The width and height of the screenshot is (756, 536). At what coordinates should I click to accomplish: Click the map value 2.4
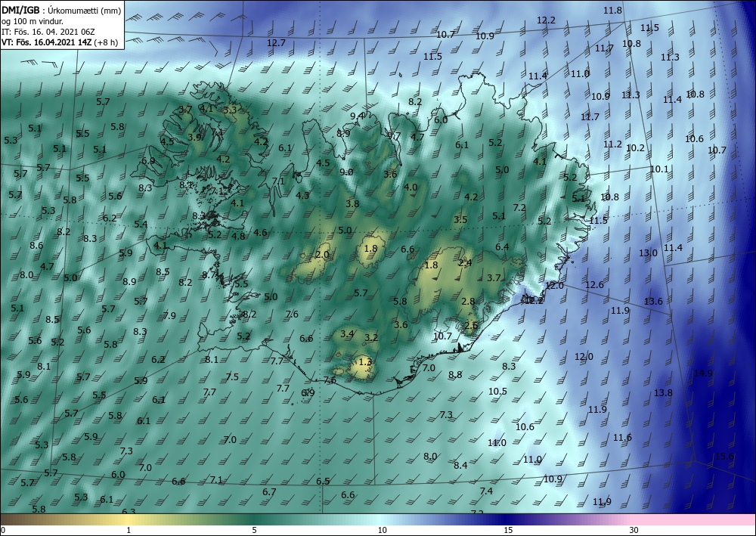pos(465,262)
